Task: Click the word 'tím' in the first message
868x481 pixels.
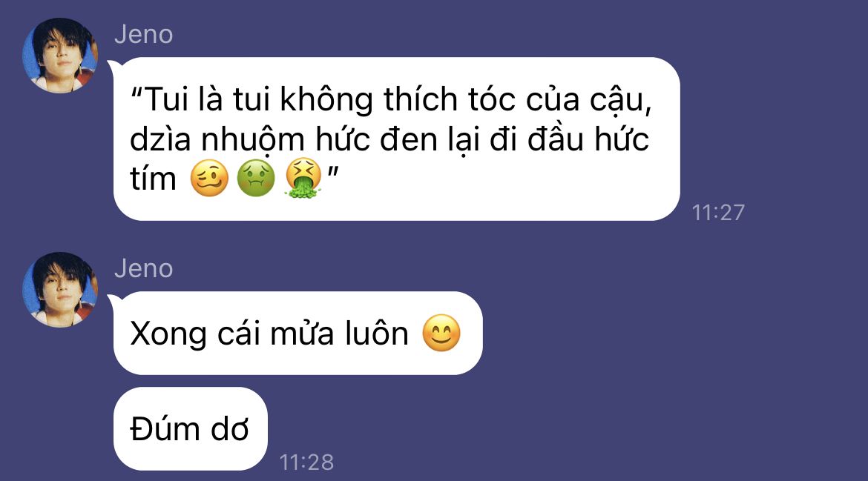Action: point(154,178)
